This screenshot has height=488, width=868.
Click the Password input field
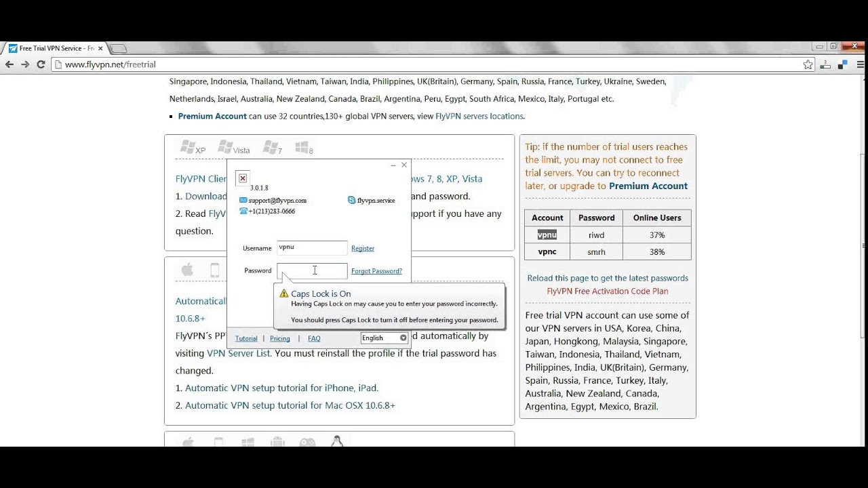312,270
